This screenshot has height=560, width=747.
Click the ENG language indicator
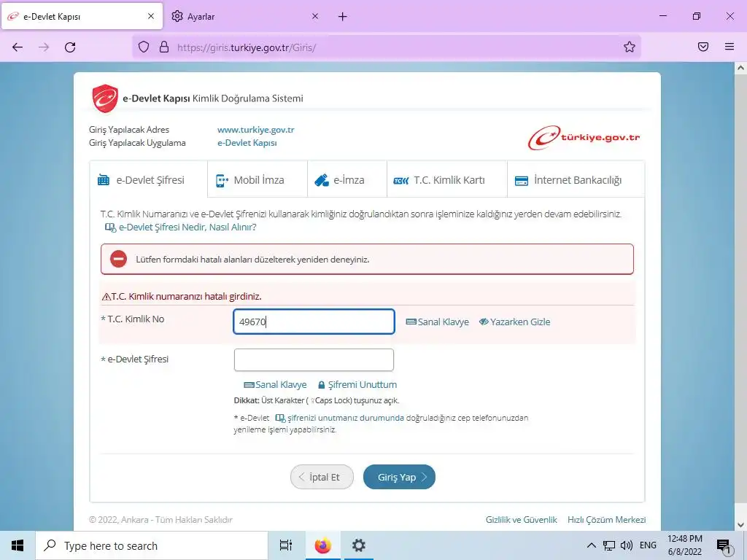point(648,545)
